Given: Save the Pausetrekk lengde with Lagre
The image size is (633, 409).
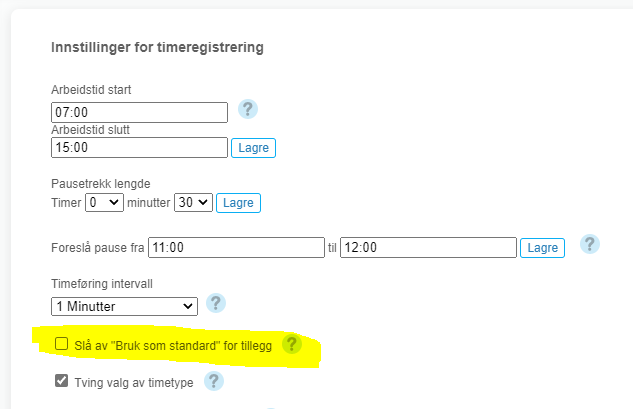Looking at the screenshot, I should pyautogui.click(x=238, y=202).
